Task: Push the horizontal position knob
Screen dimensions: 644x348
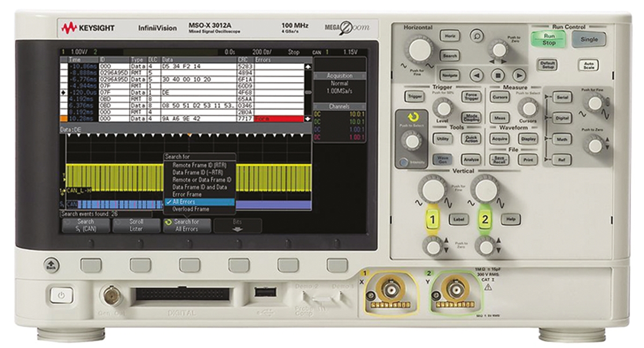Action: [x=499, y=50]
